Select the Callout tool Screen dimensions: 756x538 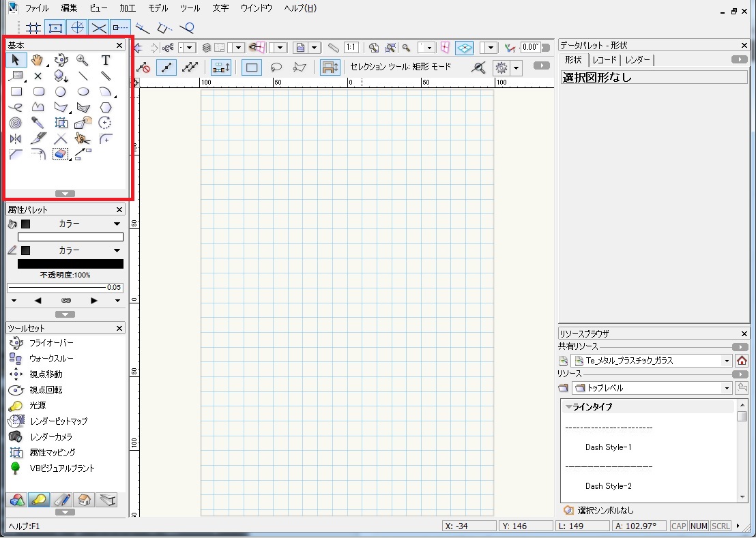(x=16, y=76)
